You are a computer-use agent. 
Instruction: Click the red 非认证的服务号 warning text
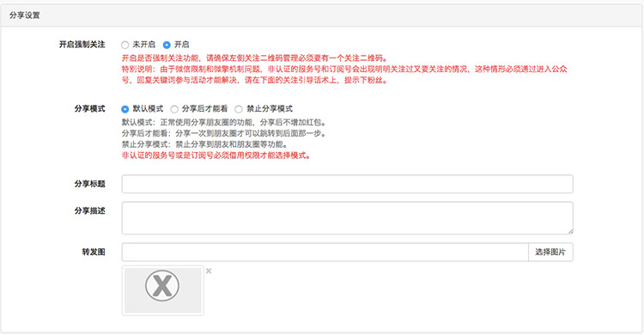216,155
